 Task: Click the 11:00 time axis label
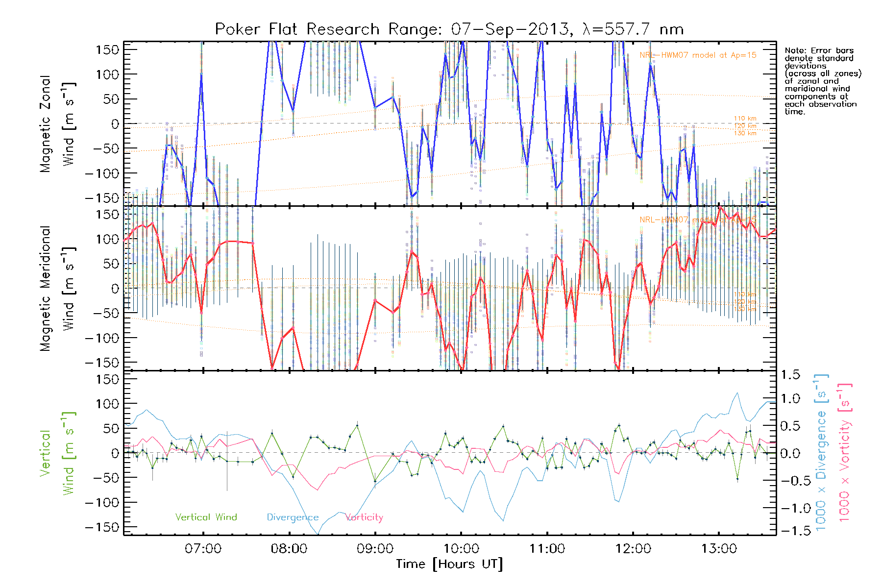[547, 549]
